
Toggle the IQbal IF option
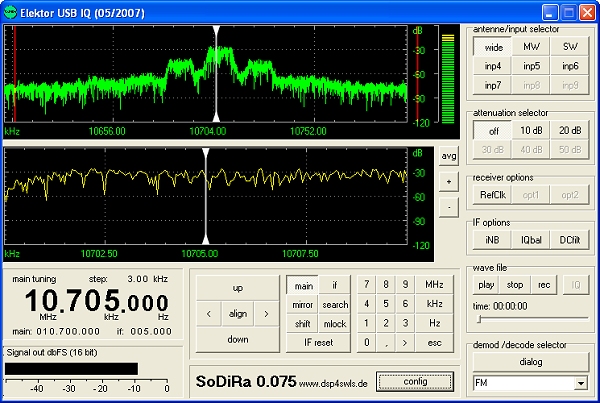coord(531,239)
